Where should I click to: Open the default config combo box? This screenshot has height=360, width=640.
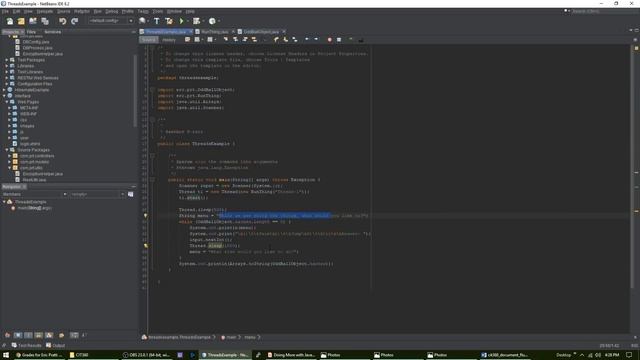coord(111,21)
